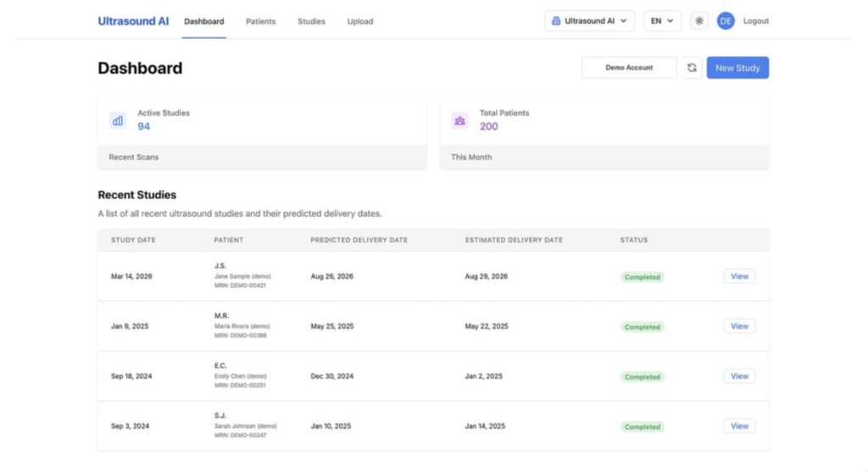The height and width of the screenshot is (472, 868).
Task: Click predicted date Dec 30, 2024
Action: (x=331, y=375)
